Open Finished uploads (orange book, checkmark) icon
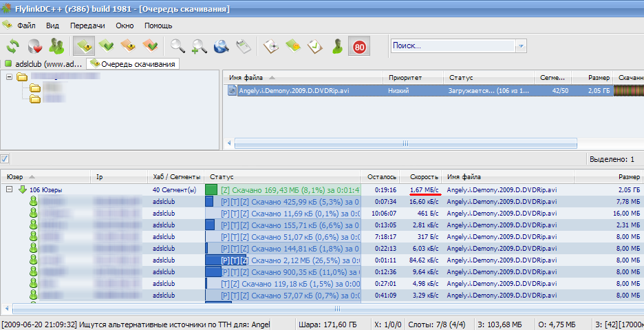This screenshot has height=330, width=644. [x=150, y=45]
